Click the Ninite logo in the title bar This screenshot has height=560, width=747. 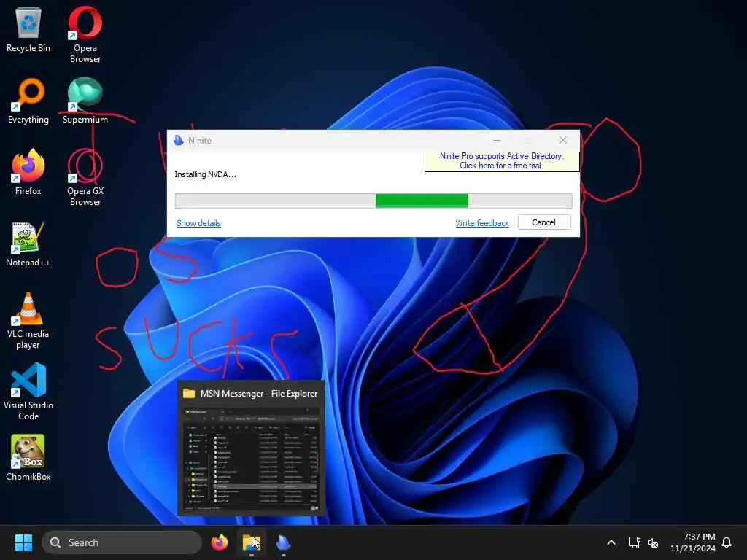click(x=179, y=141)
